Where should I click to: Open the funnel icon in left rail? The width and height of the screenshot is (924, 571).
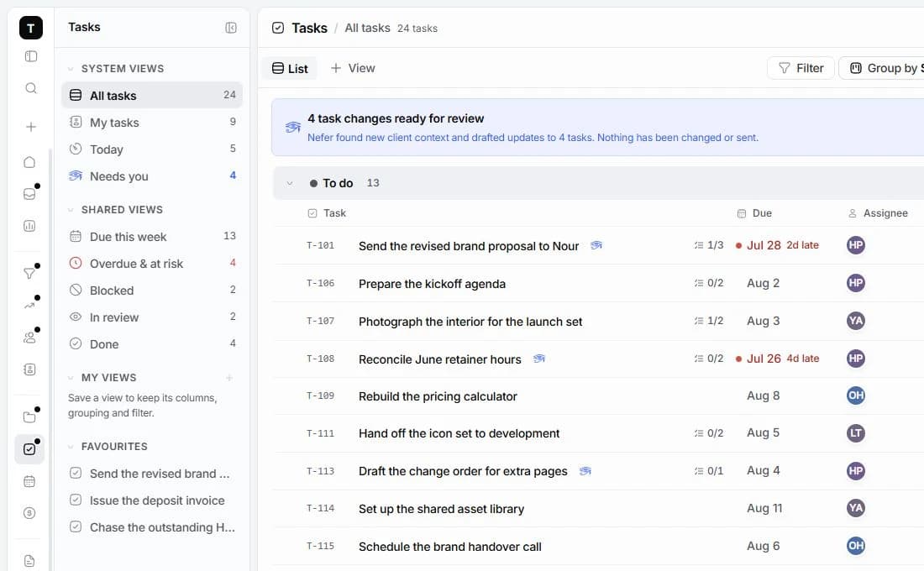tap(29, 274)
